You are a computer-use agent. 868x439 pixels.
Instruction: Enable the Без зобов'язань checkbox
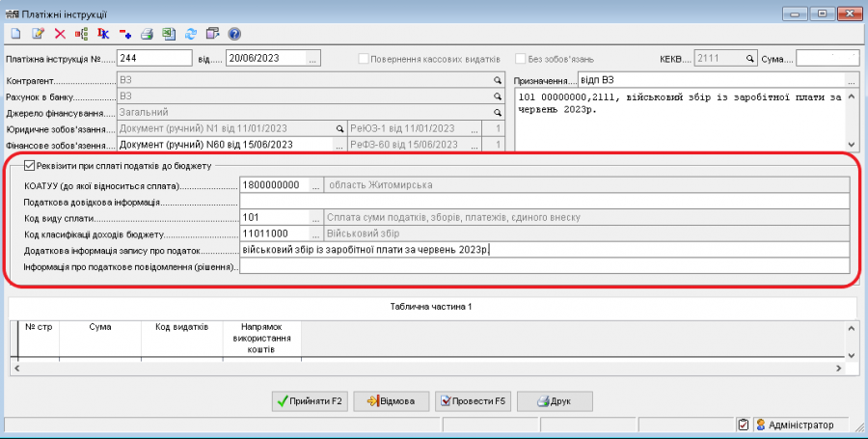[x=522, y=59]
